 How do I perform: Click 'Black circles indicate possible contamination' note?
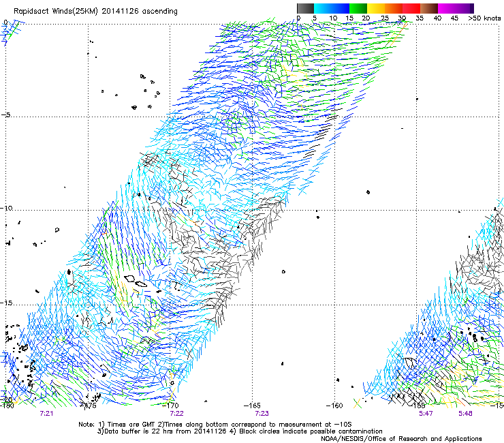point(309,431)
